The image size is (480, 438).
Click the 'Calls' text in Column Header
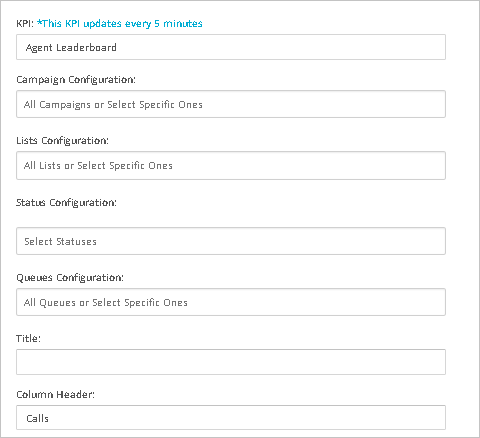click(x=37, y=418)
